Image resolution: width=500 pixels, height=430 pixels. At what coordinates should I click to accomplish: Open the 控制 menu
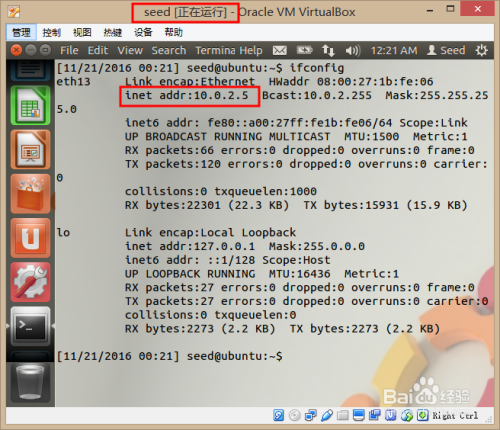(x=51, y=32)
